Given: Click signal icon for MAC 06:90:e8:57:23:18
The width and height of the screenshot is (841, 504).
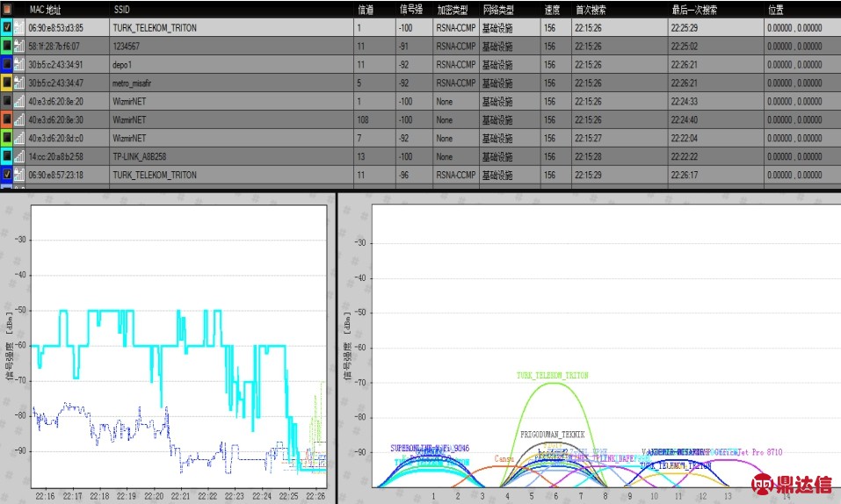Looking at the screenshot, I should (19, 175).
